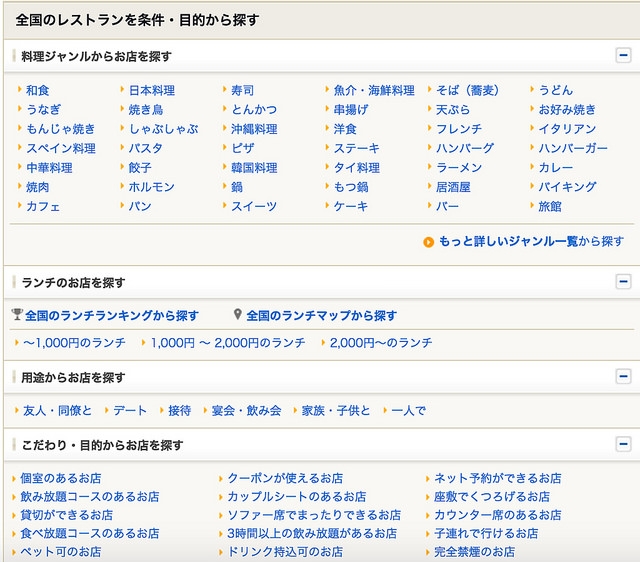Open もっと詳しいジャンル一覧から探す link

(531, 241)
